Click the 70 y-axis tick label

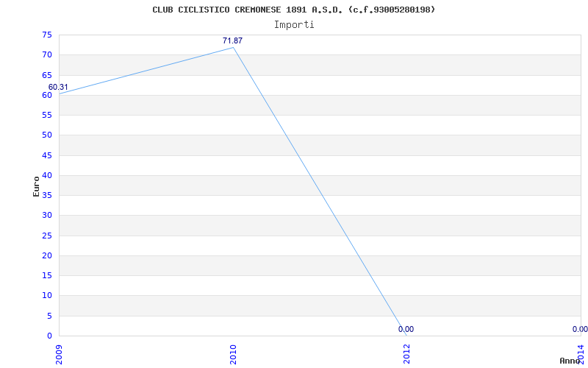(47, 54)
